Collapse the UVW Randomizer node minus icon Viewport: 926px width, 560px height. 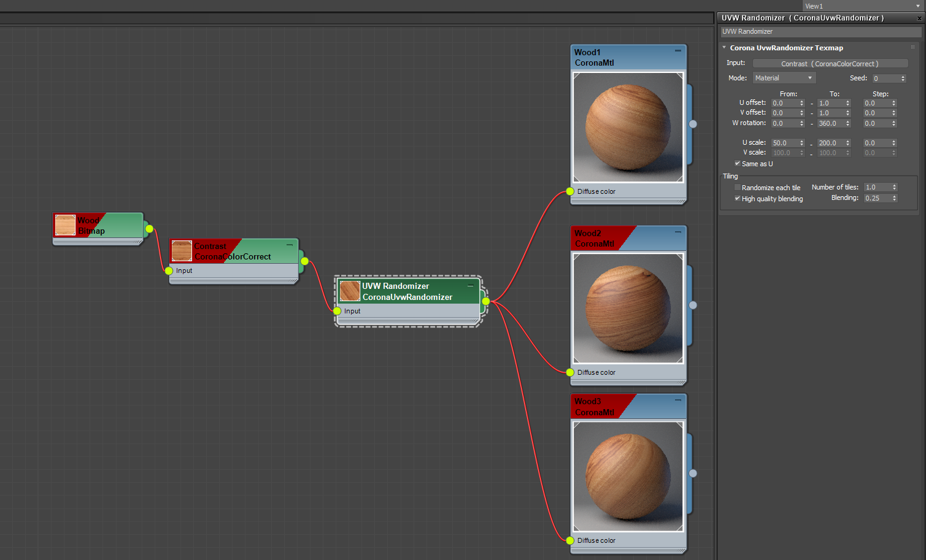click(471, 286)
